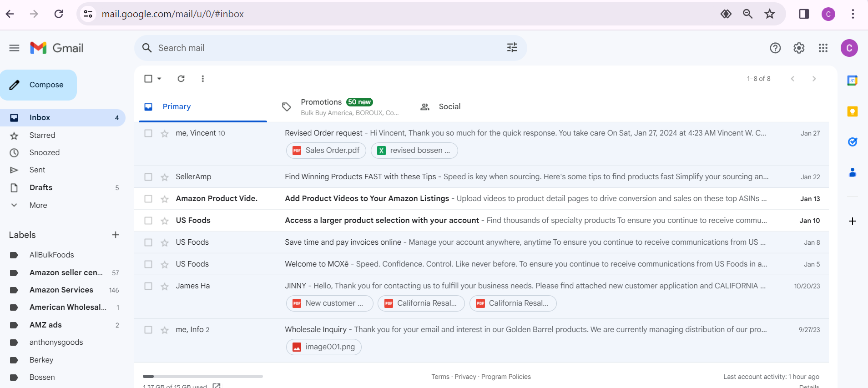Select the SellerAmp email checkbox
Viewport: 868px width, 388px height.
click(x=148, y=177)
